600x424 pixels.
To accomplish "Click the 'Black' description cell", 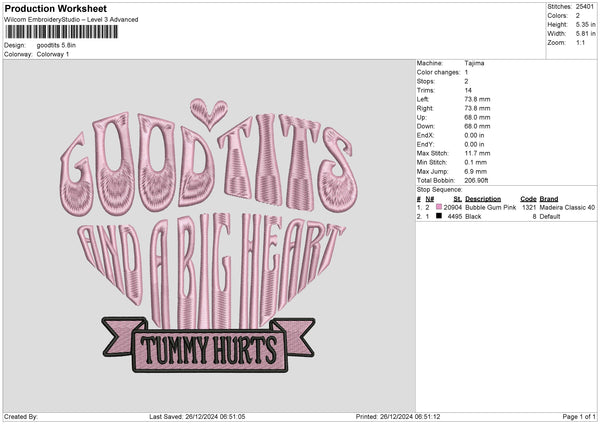I will [473, 217].
